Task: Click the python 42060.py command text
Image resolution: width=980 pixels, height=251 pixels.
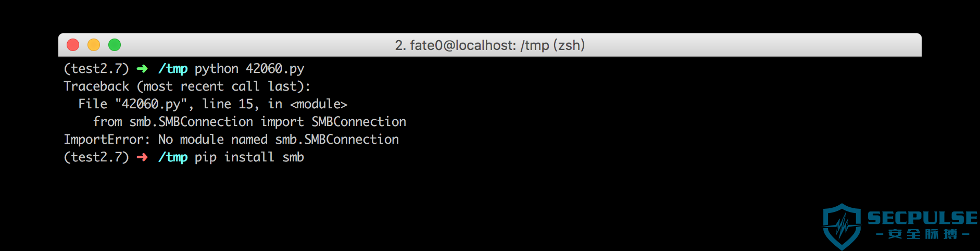Action: tap(249, 69)
